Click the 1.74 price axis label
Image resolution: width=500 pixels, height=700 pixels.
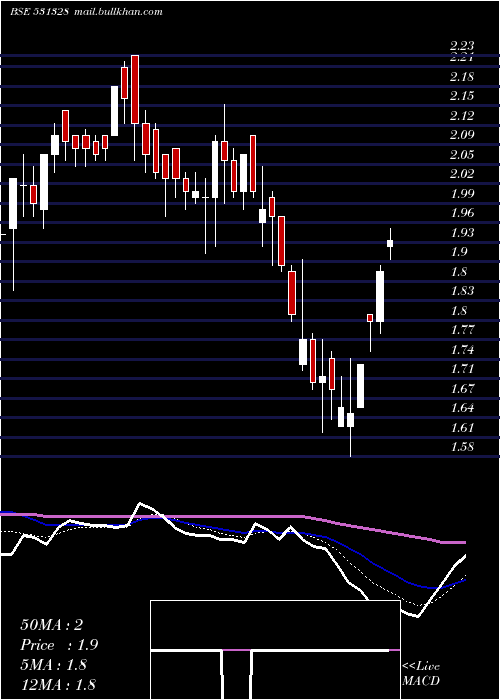click(462, 350)
